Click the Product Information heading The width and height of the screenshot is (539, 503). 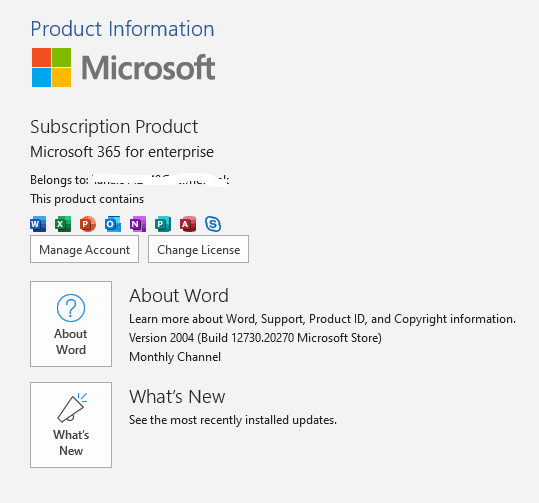[x=122, y=29]
